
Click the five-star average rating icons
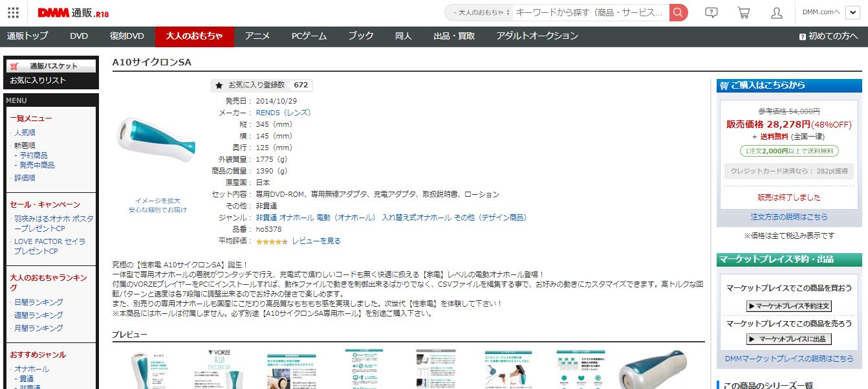pyautogui.click(x=272, y=241)
